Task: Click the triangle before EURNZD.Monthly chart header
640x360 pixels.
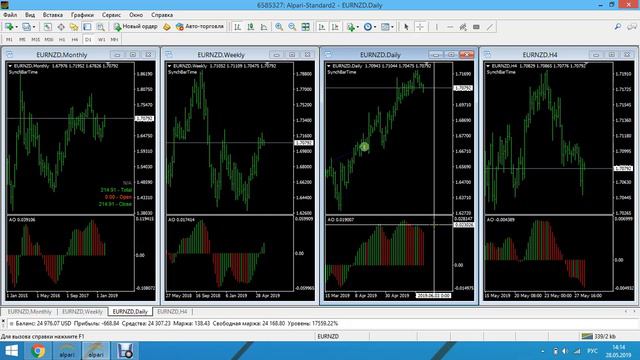Action: [10, 66]
